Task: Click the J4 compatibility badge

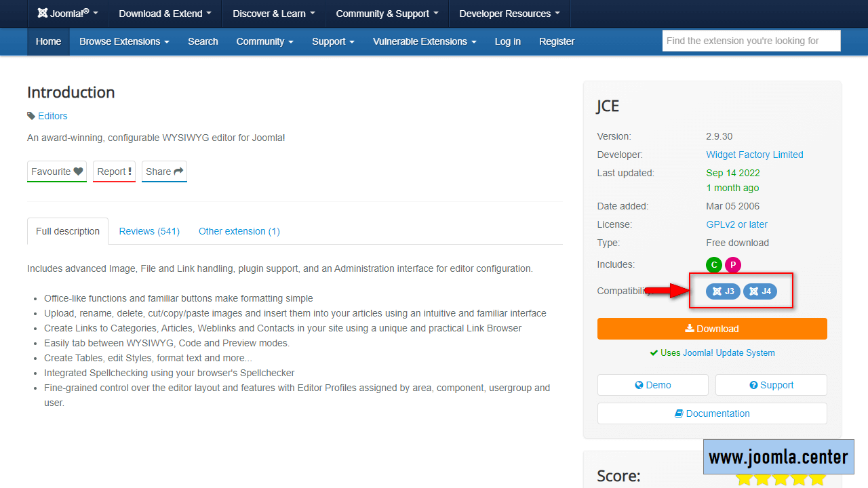Action: pyautogui.click(x=760, y=291)
